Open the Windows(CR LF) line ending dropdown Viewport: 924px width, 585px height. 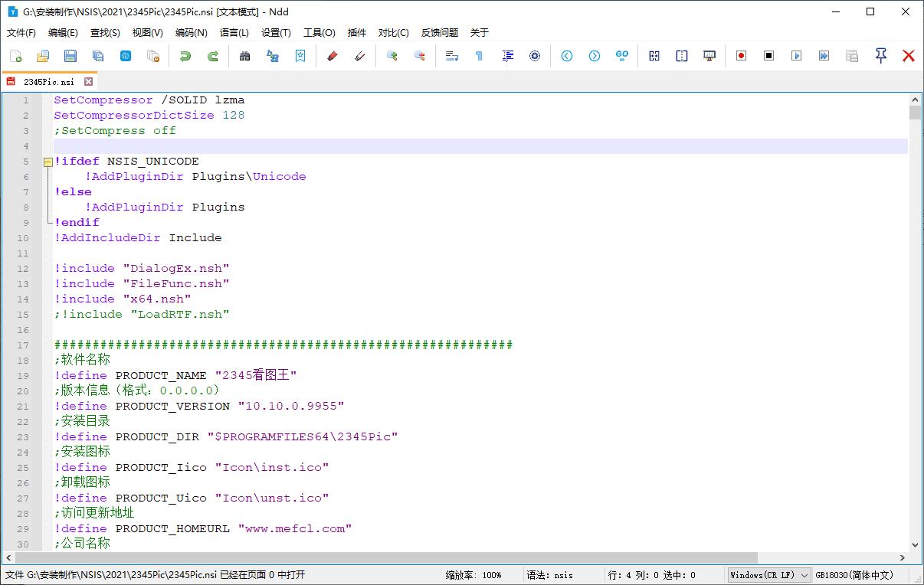[x=769, y=574]
